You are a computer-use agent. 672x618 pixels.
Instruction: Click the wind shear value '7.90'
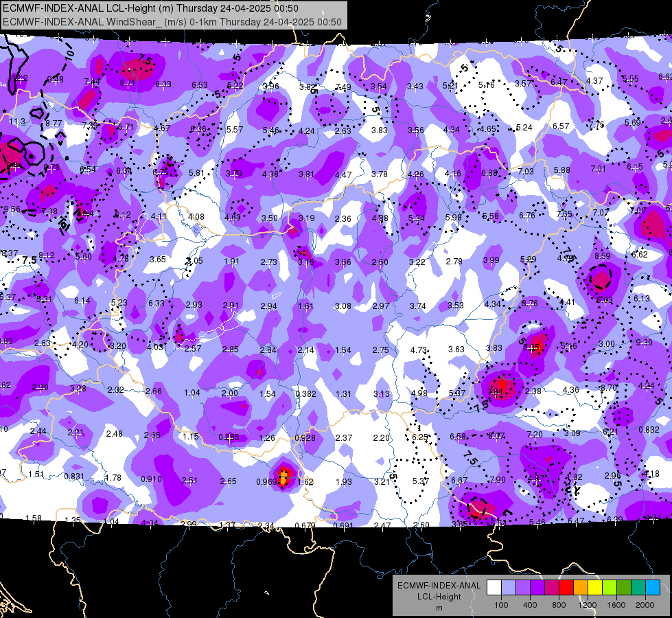pyautogui.click(x=498, y=479)
